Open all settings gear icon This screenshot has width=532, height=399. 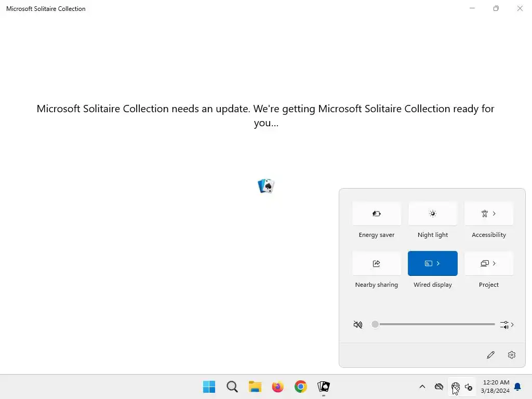tap(512, 355)
